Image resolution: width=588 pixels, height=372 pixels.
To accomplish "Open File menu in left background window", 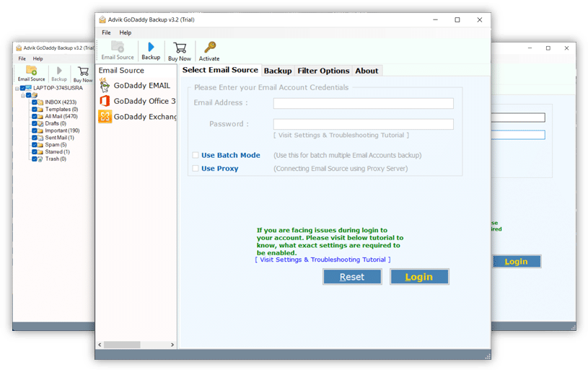I will pyautogui.click(x=22, y=59).
